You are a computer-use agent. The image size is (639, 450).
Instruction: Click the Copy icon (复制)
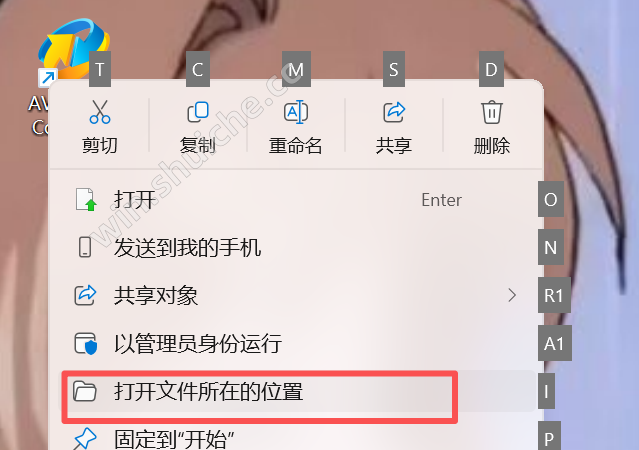tap(198, 112)
